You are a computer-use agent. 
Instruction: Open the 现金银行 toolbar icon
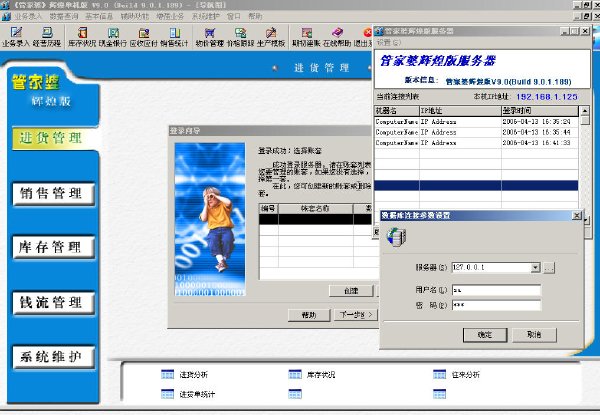click(x=112, y=36)
